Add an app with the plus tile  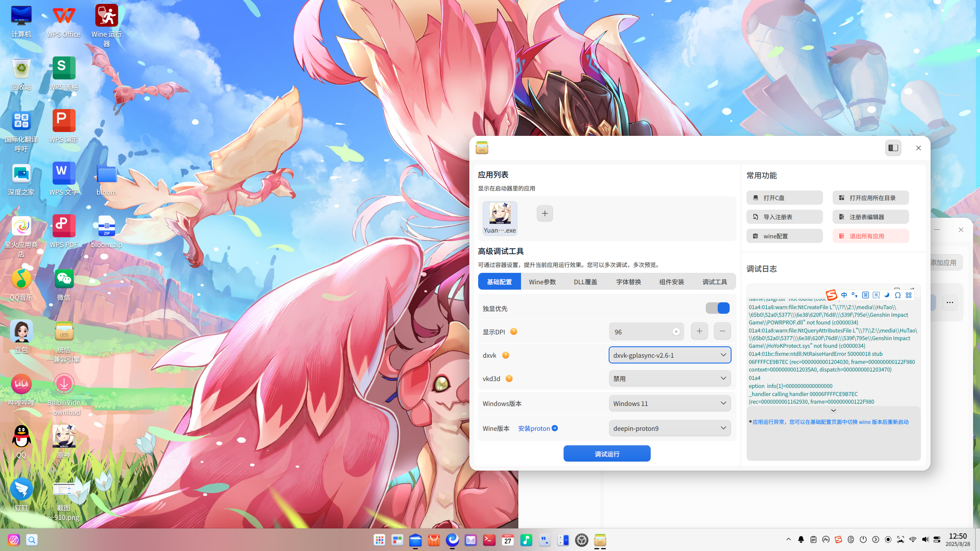pos(545,214)
